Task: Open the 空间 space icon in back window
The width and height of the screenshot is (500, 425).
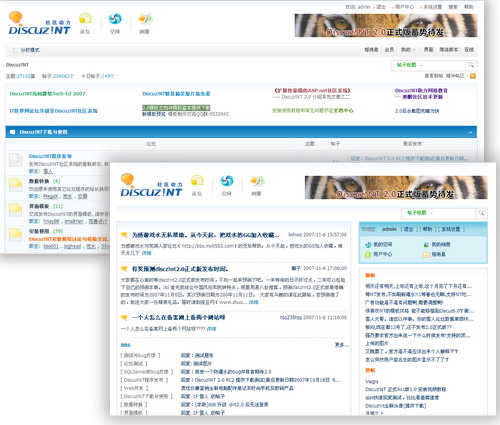Action: click(115, 22)
